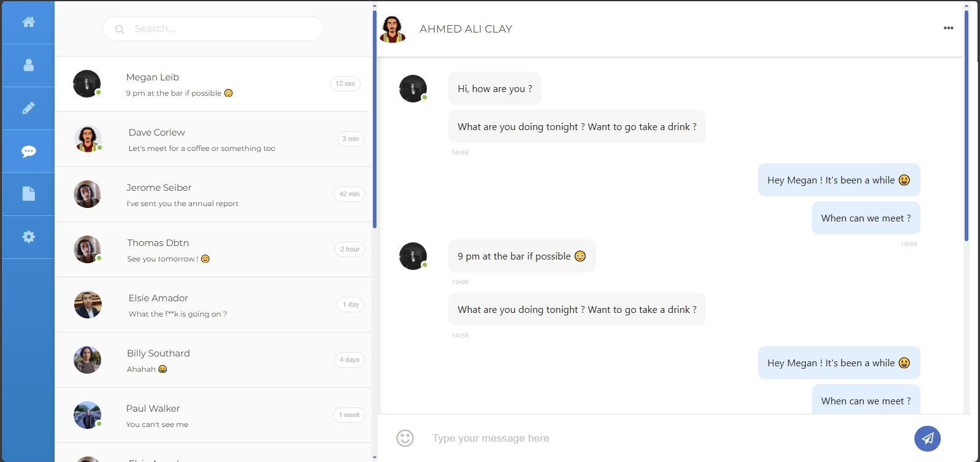Open the emoji picker smiley icon

405,438
